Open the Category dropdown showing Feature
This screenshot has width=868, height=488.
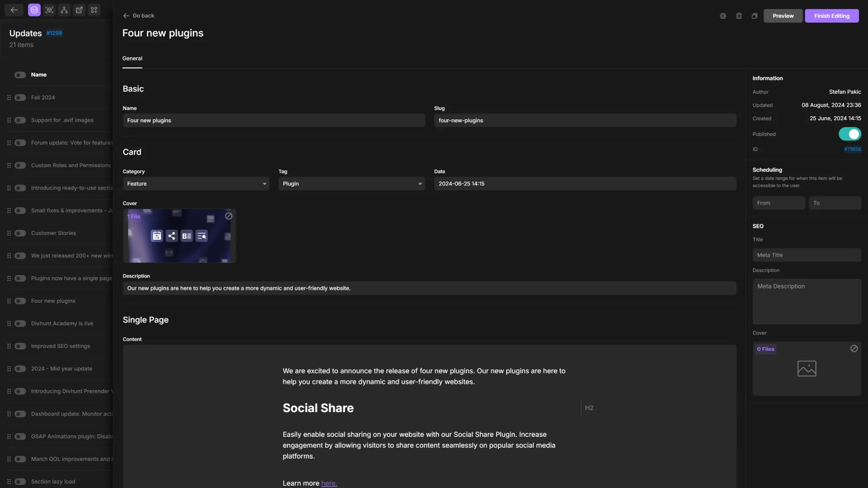196,184
